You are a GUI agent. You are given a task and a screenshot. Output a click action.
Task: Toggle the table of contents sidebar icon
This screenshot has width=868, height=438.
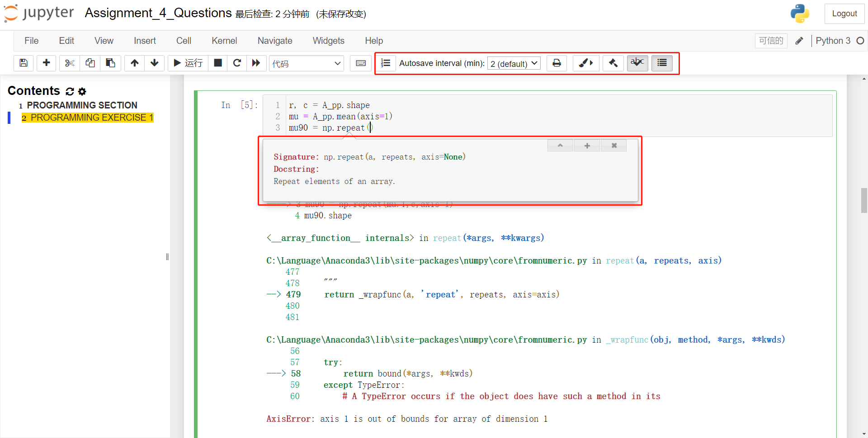662,63
